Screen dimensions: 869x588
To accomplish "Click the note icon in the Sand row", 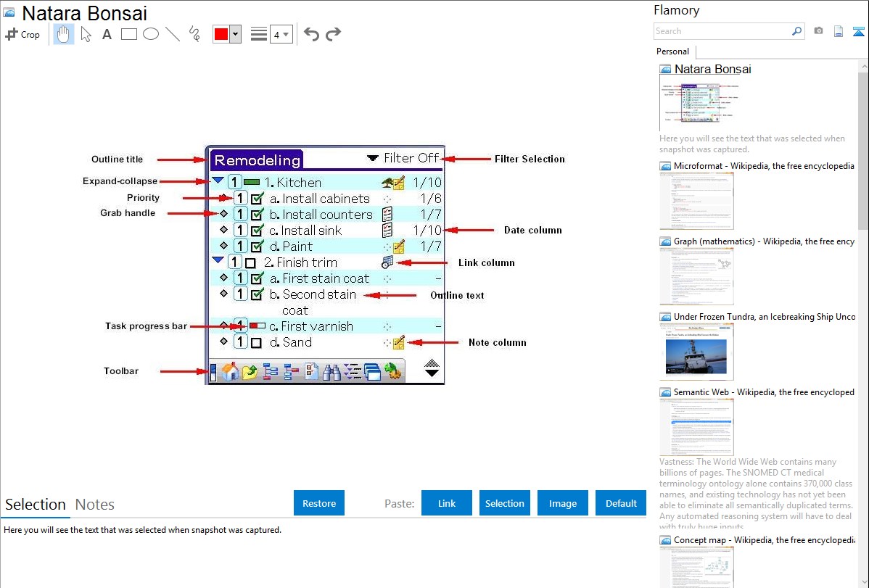I will [x=398, y=342].
